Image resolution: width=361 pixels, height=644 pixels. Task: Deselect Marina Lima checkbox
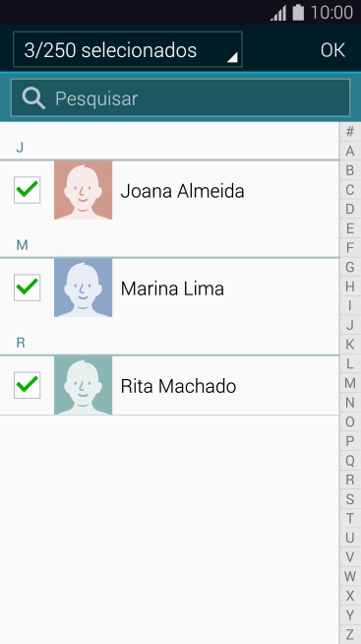28,288
